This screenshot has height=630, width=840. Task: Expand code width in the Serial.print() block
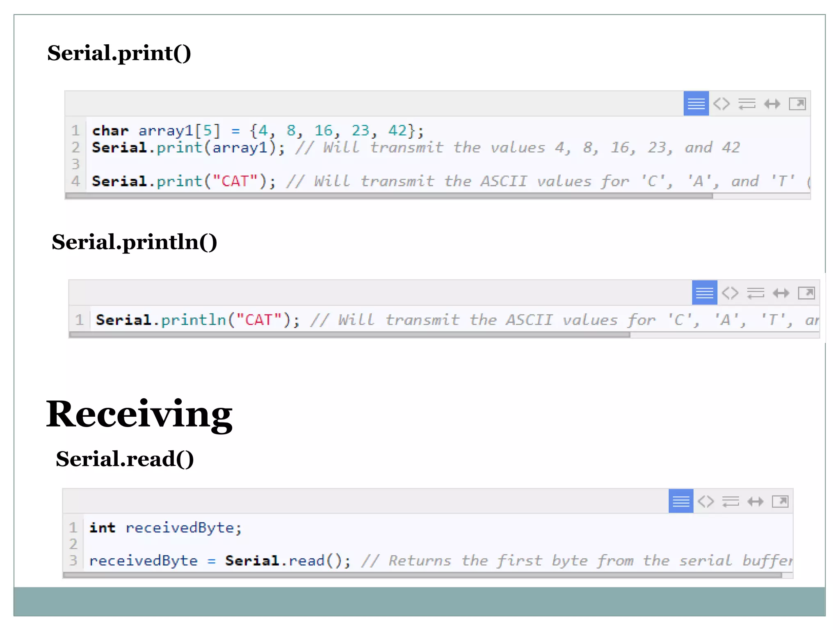point(772,104)
